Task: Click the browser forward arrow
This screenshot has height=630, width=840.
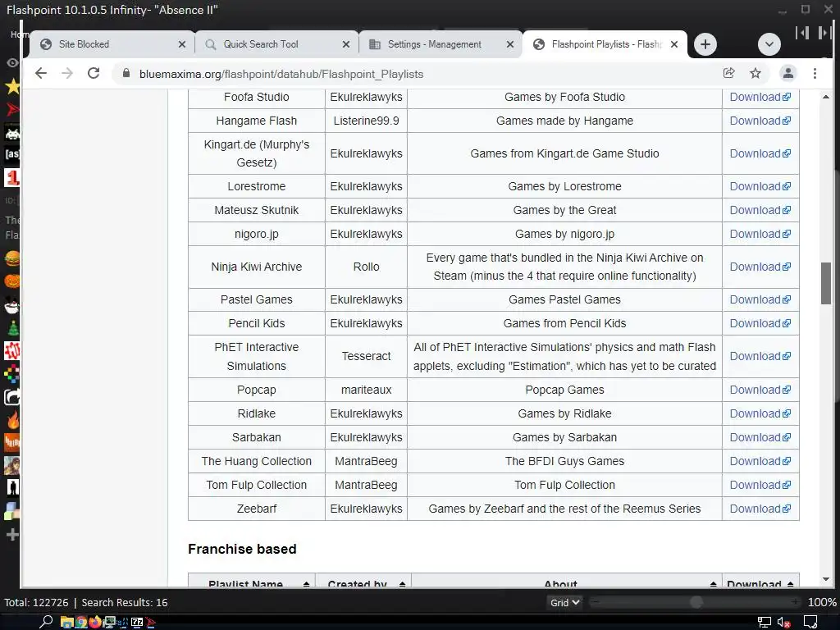Action: click(x=67, y=73)
